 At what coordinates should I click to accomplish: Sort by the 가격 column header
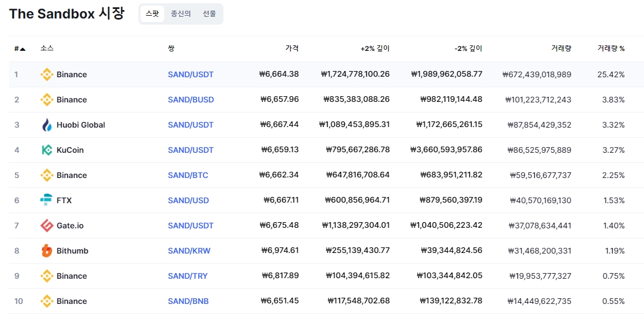pos(292,49)
